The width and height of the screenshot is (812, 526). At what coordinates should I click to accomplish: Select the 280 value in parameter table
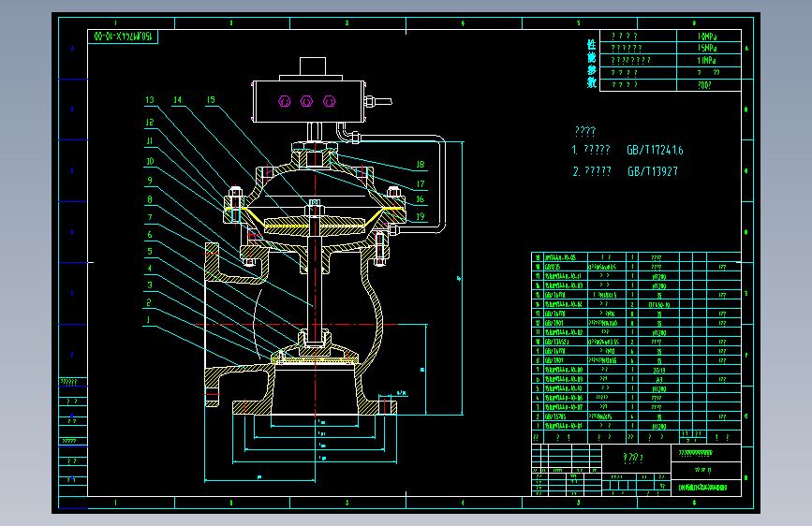pyautogui.click(x=704, y=85)
